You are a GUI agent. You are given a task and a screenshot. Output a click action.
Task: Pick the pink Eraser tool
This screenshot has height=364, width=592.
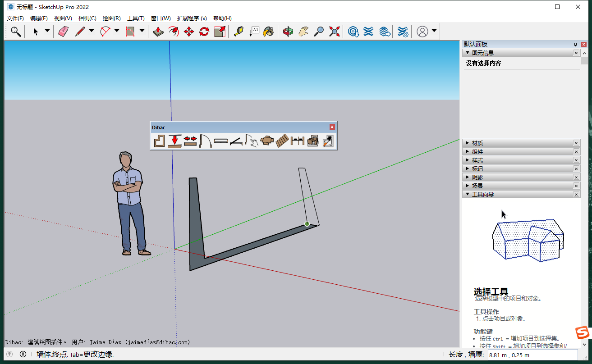63,31
